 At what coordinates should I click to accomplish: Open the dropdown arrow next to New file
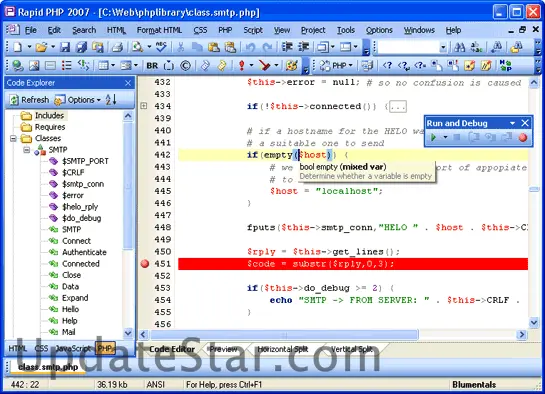[29, 47]
